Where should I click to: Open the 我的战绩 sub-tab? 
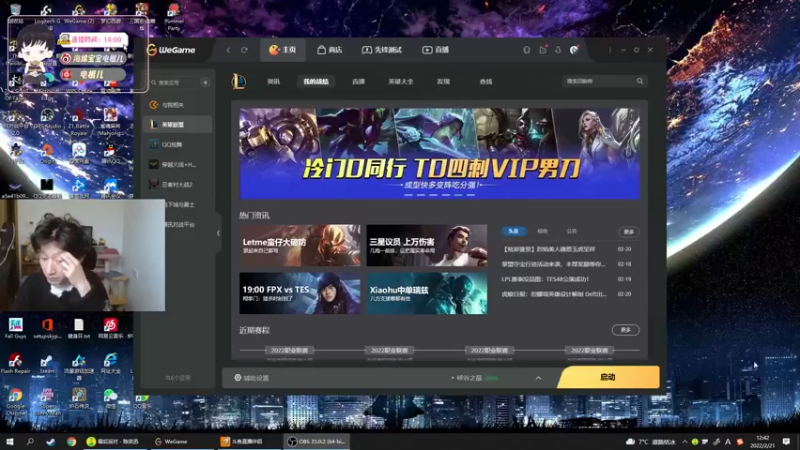click(316, 82)
